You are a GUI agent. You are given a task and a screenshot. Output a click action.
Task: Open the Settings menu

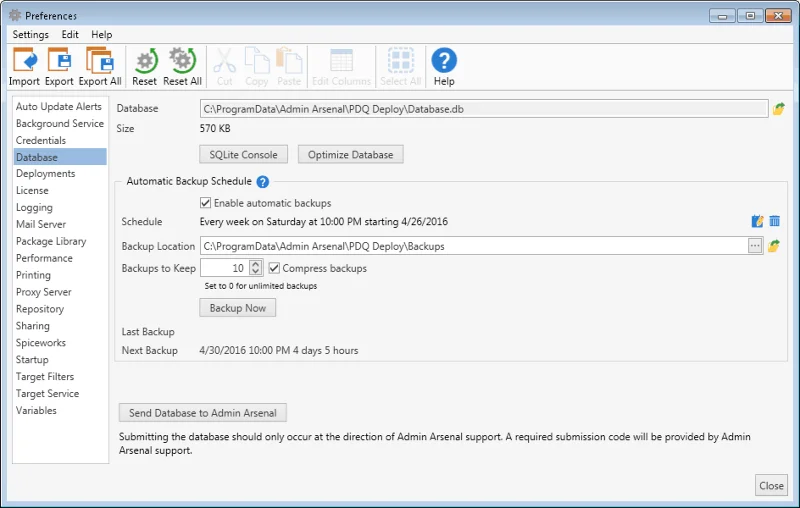tap(31, 35)
